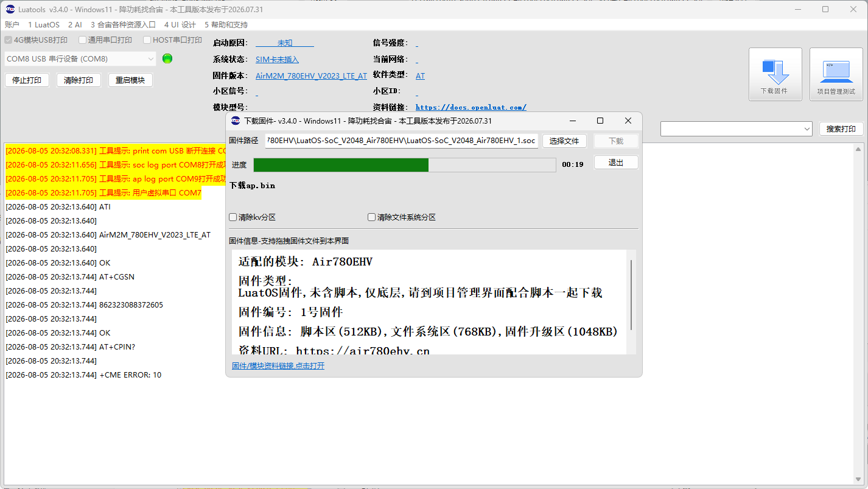Toggle 4G模块USB打印 checkbox
The height and width of the screenshot is (489, 868).
click(36, 40)
